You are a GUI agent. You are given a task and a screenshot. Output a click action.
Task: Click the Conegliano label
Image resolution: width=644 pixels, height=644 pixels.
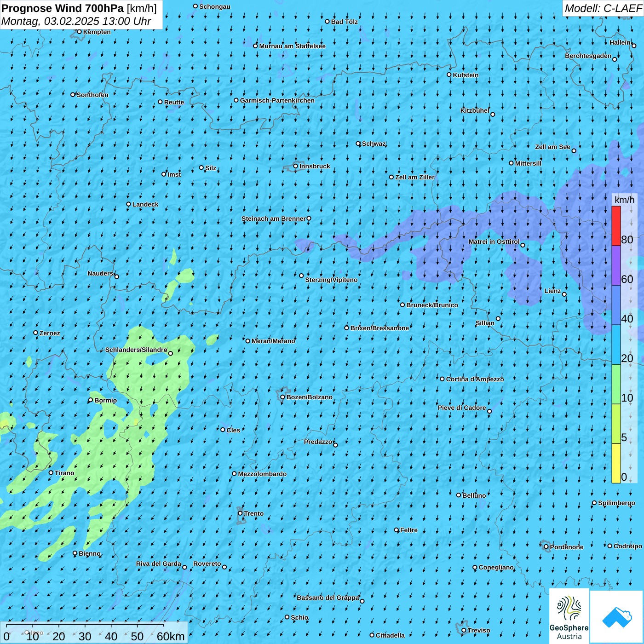496,567
